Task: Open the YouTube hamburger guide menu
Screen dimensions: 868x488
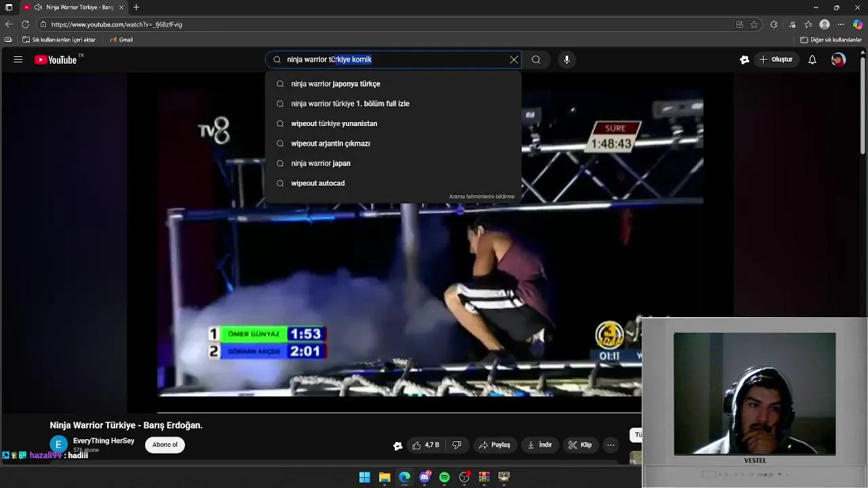Action: click(x=18, y=60)
